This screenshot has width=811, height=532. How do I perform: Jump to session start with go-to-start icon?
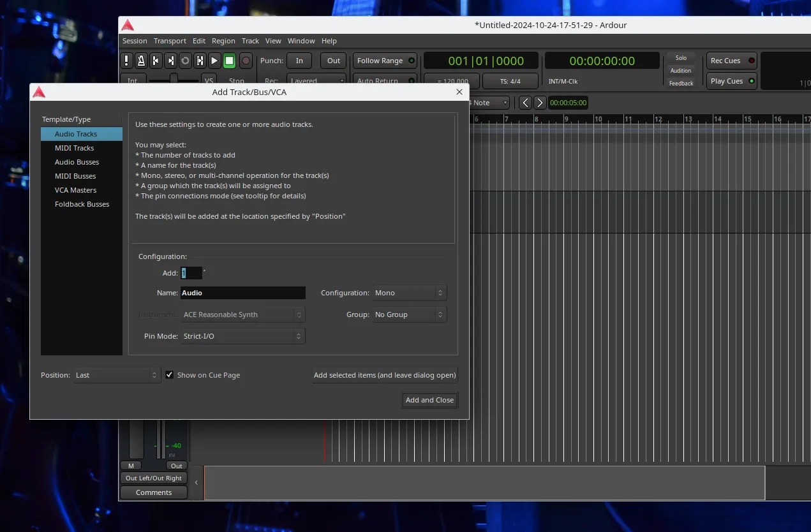pyautogui.click(x=156, y=61)
